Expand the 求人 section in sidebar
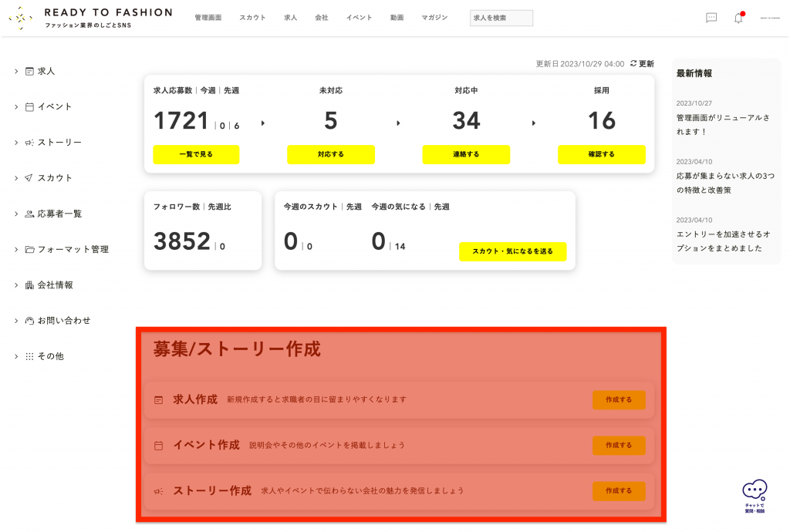Screen dimensions: 790x532 [15, 71]
